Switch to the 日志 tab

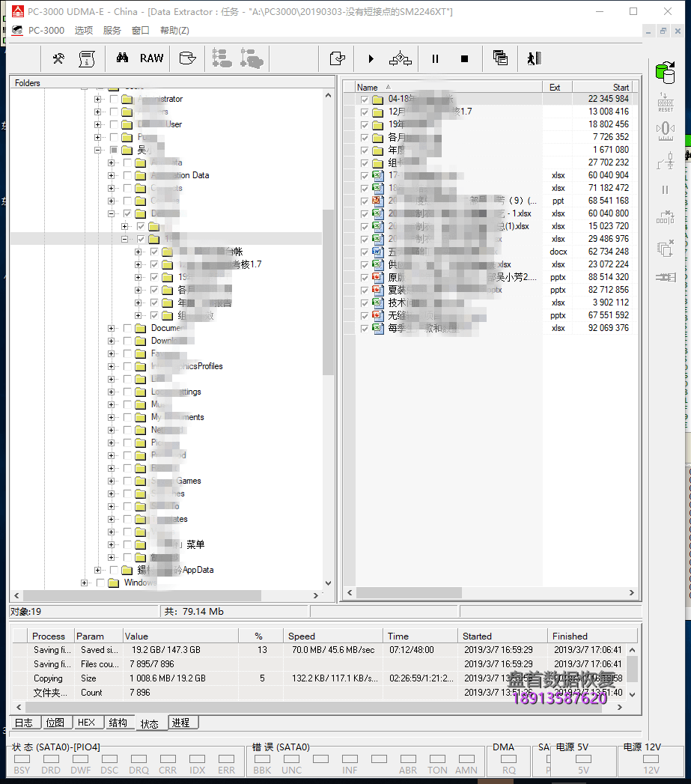click(24, 723)
